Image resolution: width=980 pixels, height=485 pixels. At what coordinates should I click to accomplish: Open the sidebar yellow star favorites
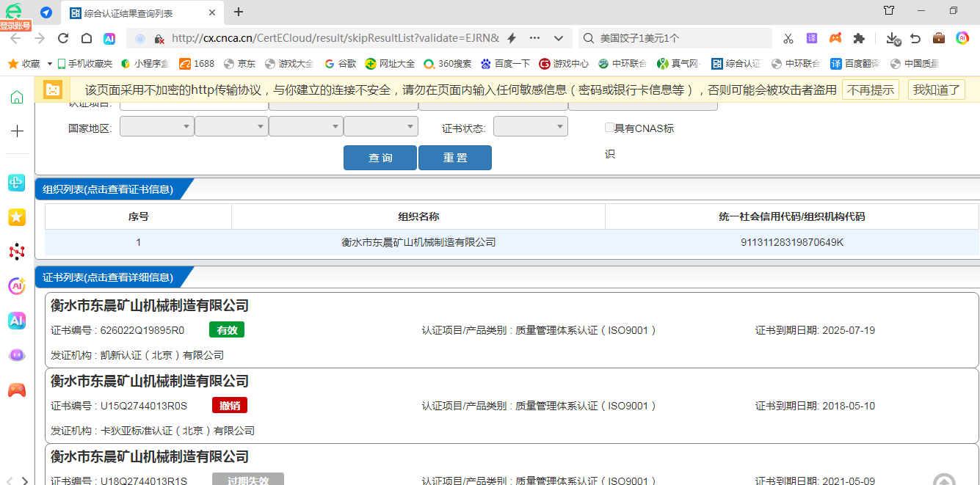point(17,216)
